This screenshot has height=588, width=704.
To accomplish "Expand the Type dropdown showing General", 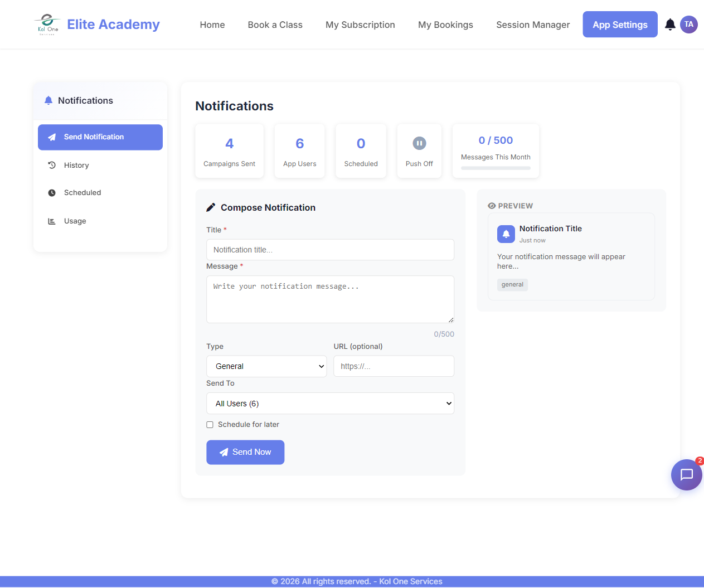I will pos(266,366).
